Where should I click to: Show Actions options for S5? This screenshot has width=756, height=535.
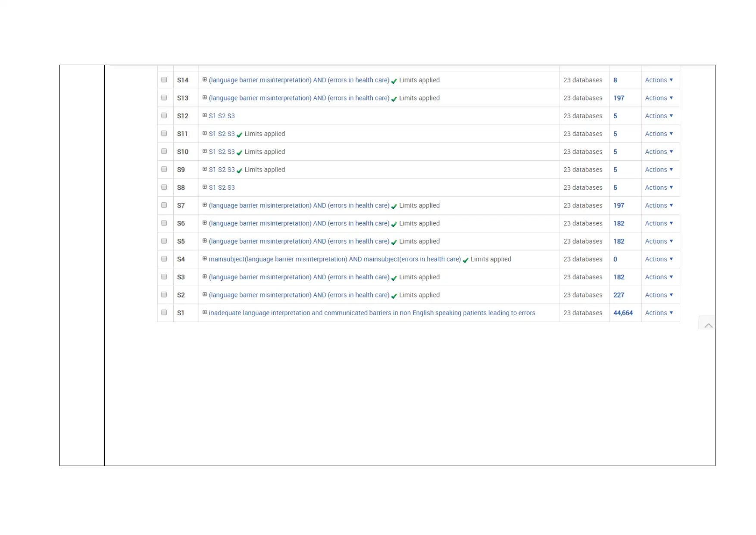pos(659,241)
